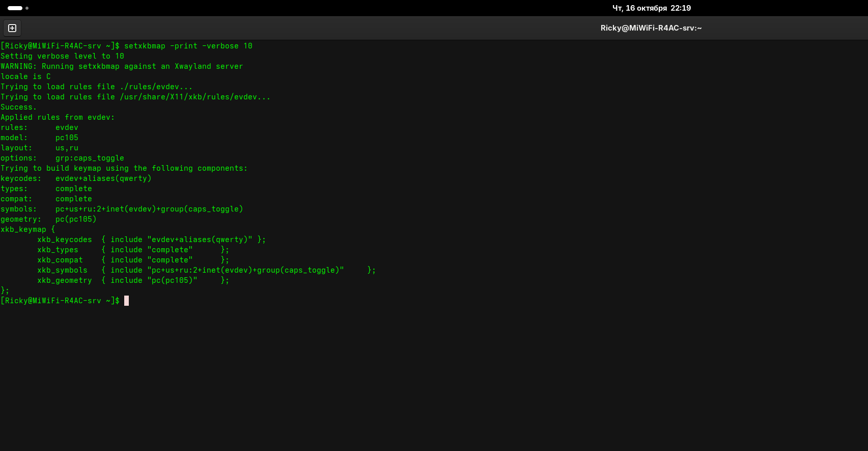Open the clock and calendar menu
The image size is (868, 451).
tap(651, 8)
